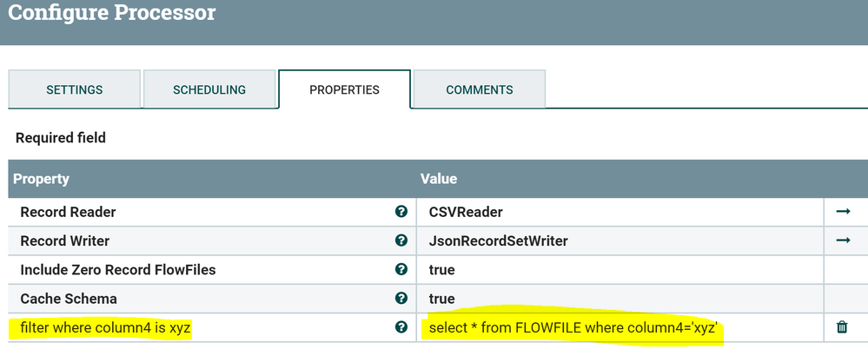Switch to the Scheduling tab

click(x=209, y=89)
